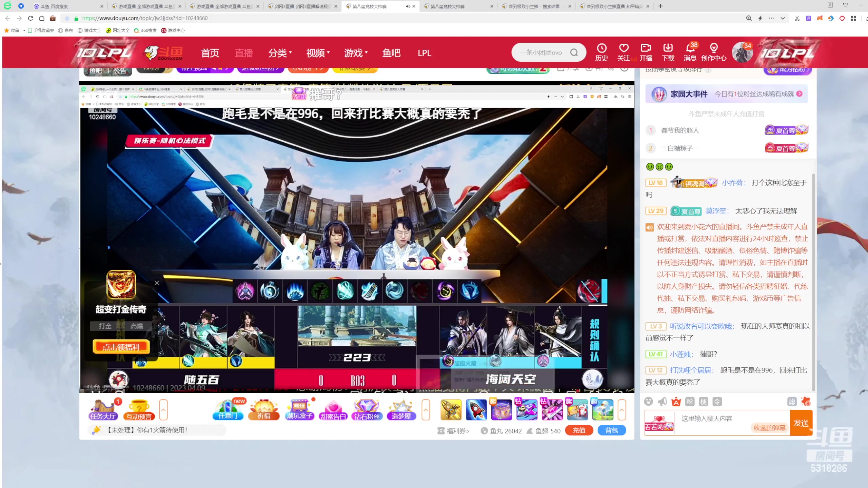This screenshot has height=488, width=868.
Task: Open LPL in nav bar
Action: 425,53
